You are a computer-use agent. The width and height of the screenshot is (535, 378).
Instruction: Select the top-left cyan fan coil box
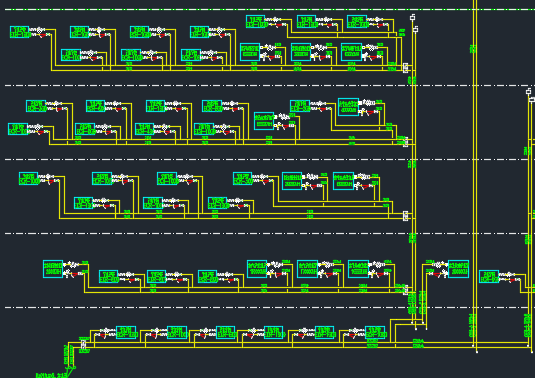point(19,32)
